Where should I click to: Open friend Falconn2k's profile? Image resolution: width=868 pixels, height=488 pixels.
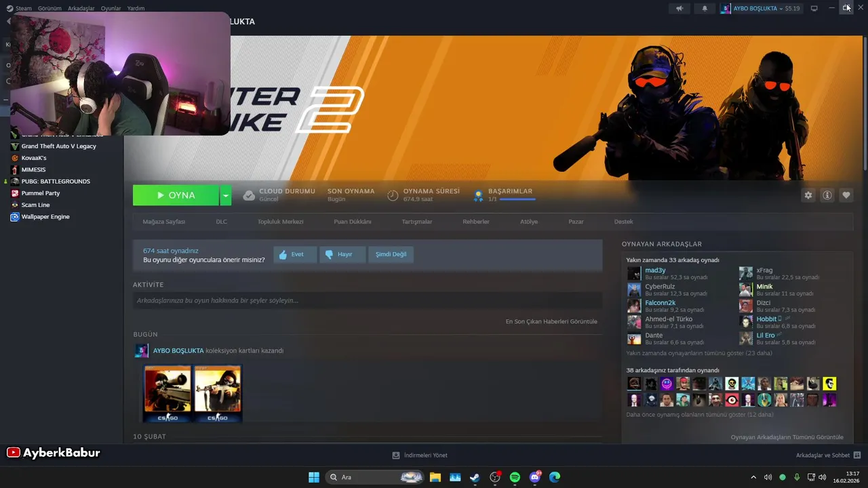tap(660, 303)
